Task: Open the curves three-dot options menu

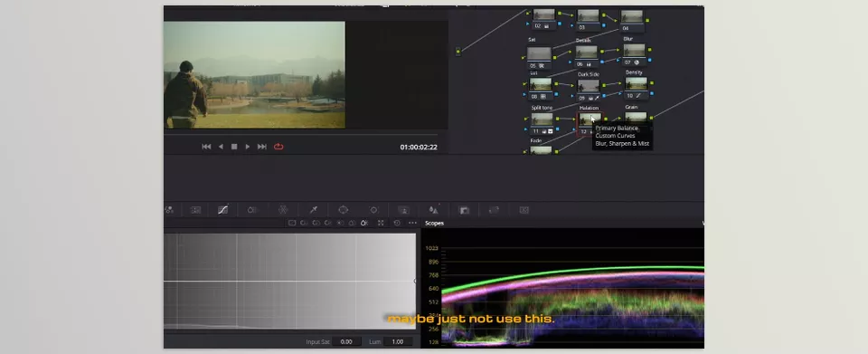Action: (412, 223)
